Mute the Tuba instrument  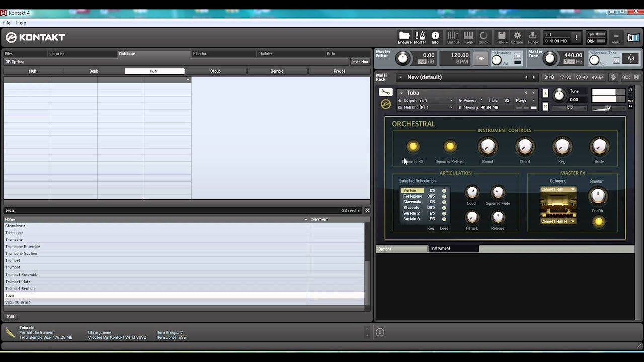(x=545, y=106)
